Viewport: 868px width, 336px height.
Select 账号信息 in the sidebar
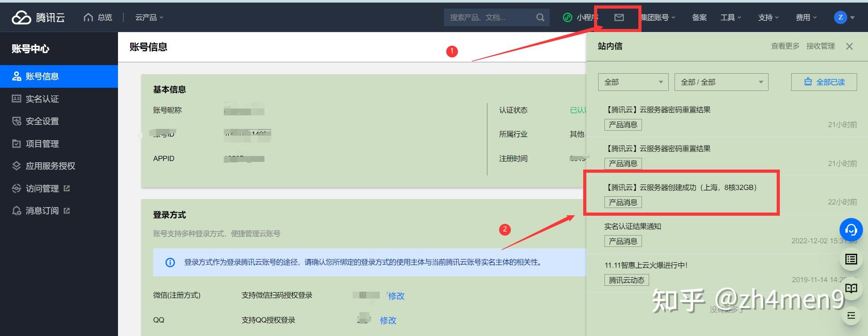(59, 76)
